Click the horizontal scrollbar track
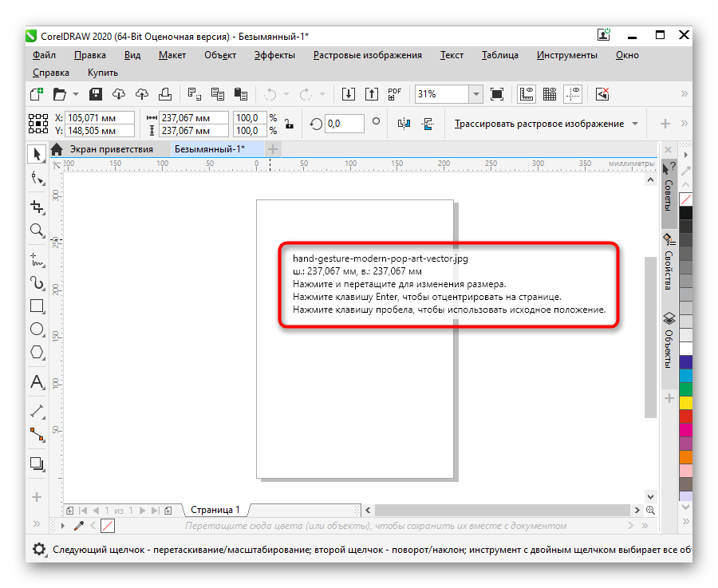The height and width of the screenshot is (588, 718). [x=503, y=510]
